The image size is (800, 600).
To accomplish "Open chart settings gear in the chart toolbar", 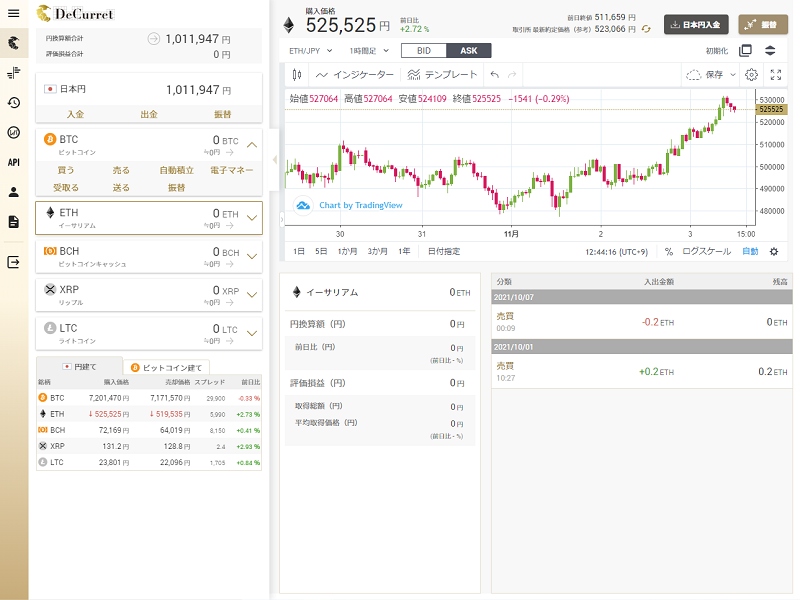I will coord(752,74).
